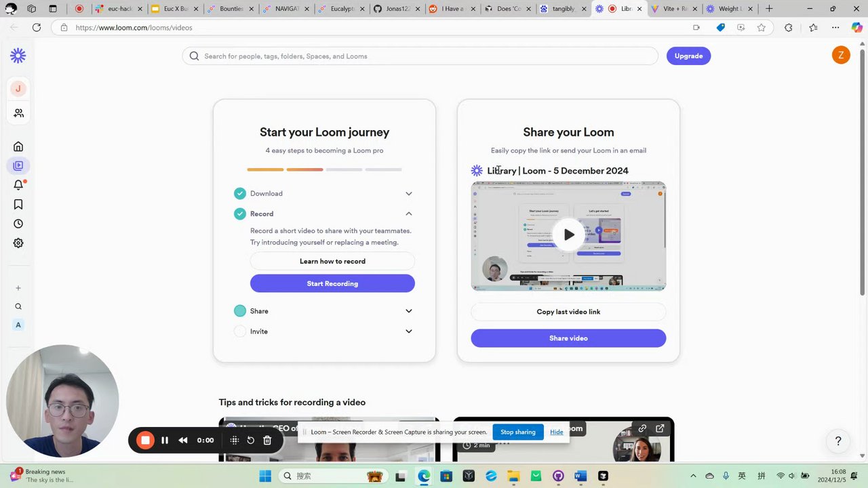Click the plus icon in sidebar
The image size is (868, 488).
pos(18,288)
